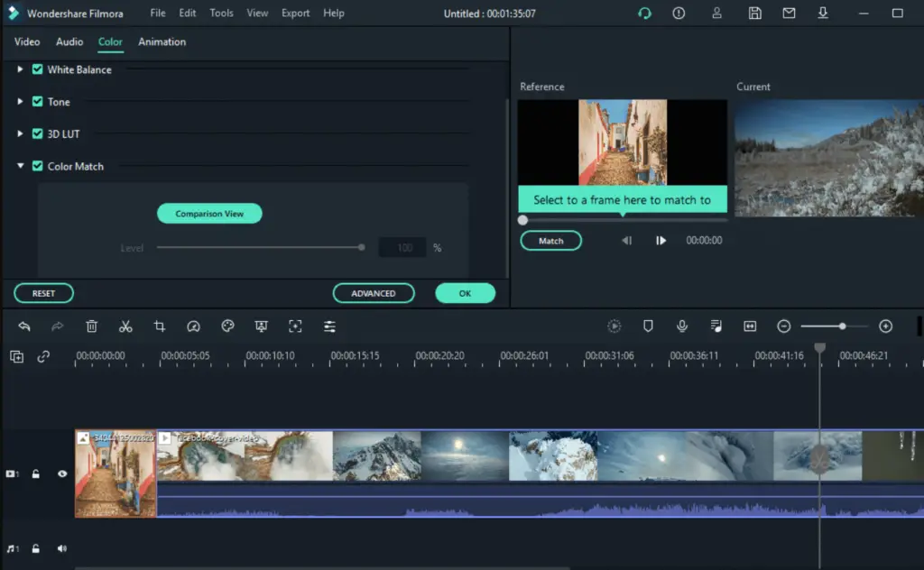The width and height of the screenshot is (924, 570).
Task: Uncheck the White Balance checkbox
Action: click(38, 69)
